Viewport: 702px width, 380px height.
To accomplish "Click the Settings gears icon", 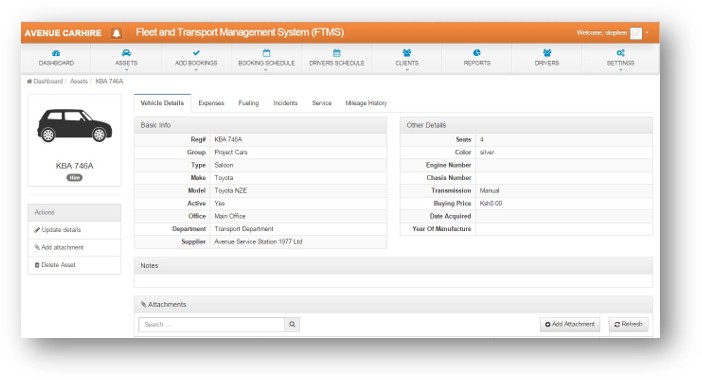I will [x=621, y=53].
